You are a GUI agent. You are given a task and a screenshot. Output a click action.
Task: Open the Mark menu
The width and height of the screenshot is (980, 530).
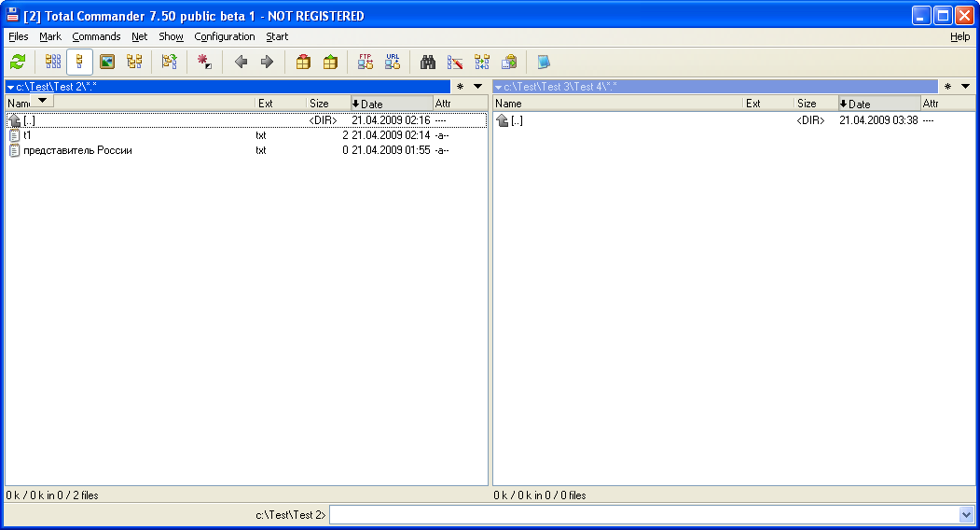[x=50, y=36]
